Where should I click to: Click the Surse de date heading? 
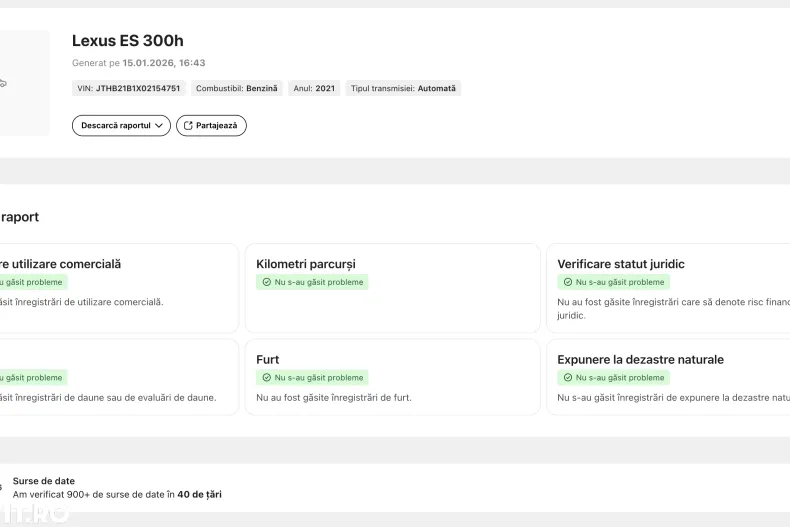coord(43,481)
